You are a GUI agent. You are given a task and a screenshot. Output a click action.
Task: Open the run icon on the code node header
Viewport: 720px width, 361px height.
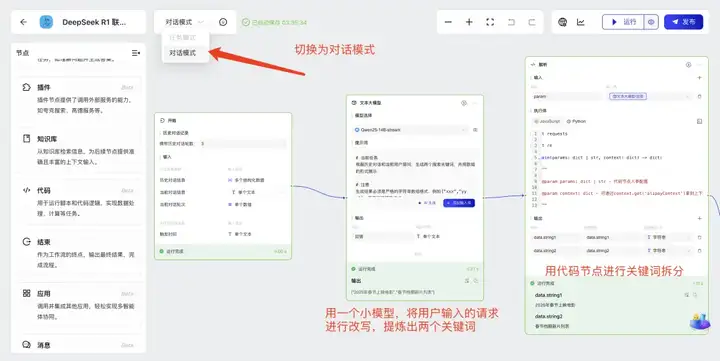pyautogui.click(x=688, y=65)
